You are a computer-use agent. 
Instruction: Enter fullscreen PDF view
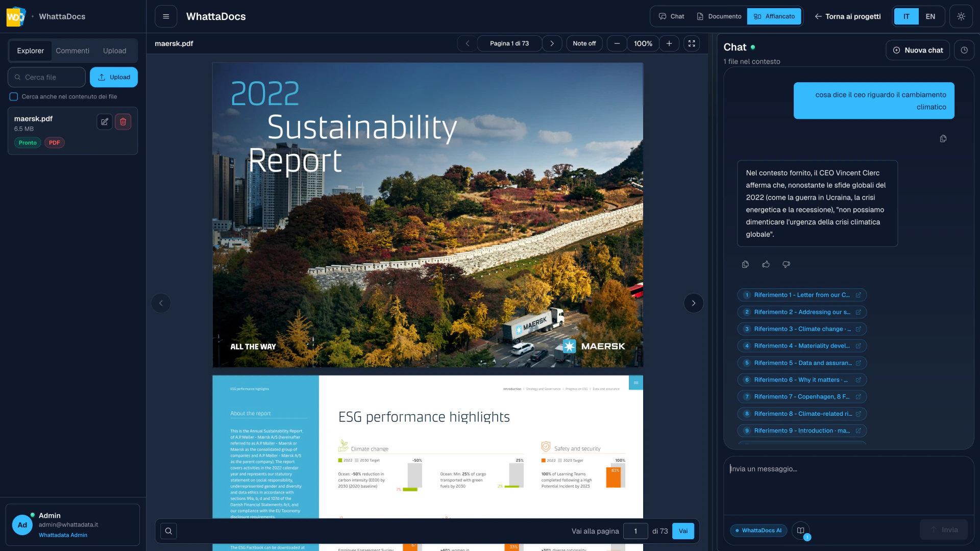692,43
